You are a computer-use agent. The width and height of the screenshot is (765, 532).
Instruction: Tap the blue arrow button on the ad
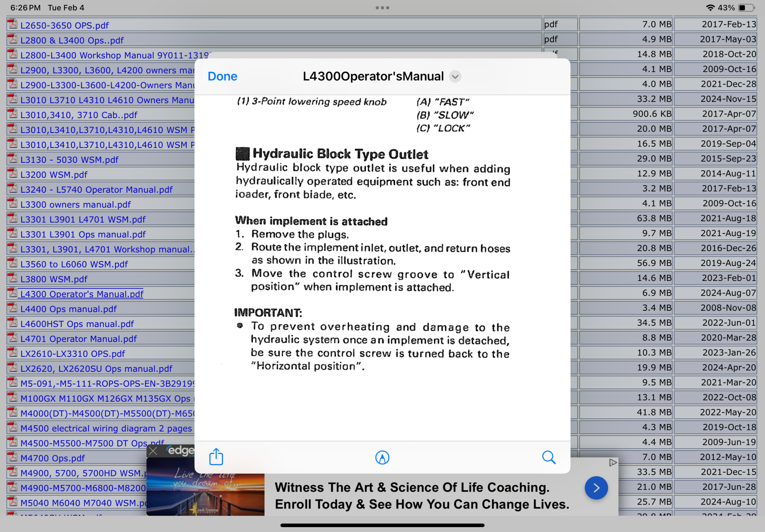[596, 488]
